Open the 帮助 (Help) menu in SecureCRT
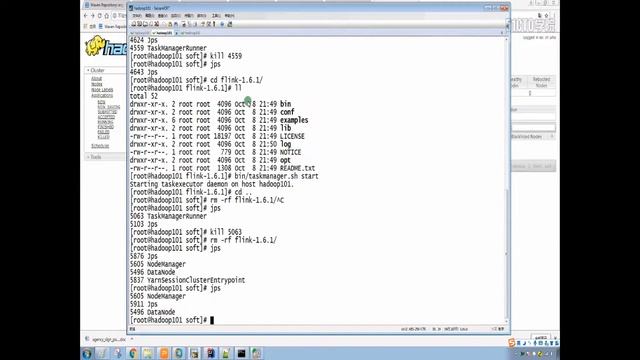Image resolution: width=640 pixels, height=360 pixels. tap(229, 16)
